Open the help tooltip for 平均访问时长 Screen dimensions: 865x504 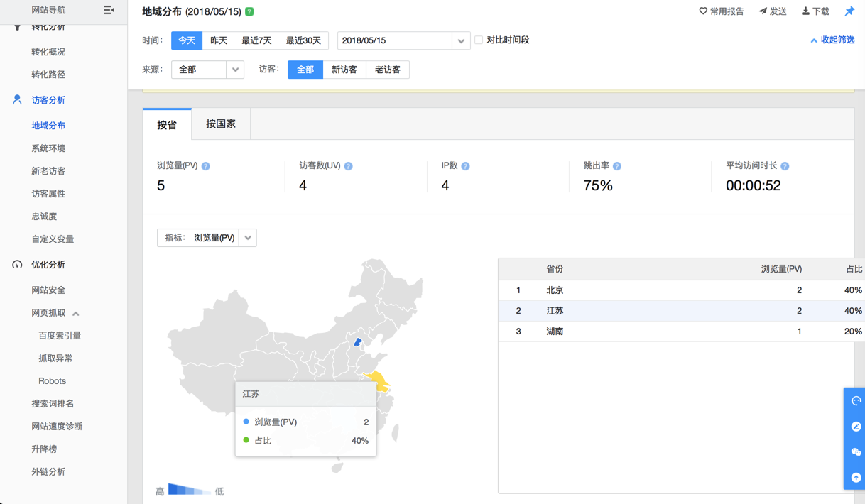point(785,166)
